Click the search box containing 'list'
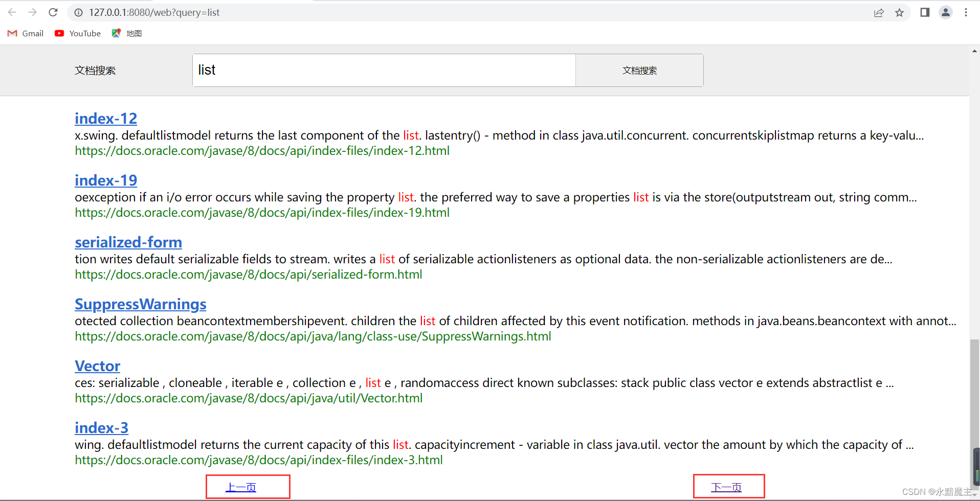The image size is (980, 501). coord(384,71)
